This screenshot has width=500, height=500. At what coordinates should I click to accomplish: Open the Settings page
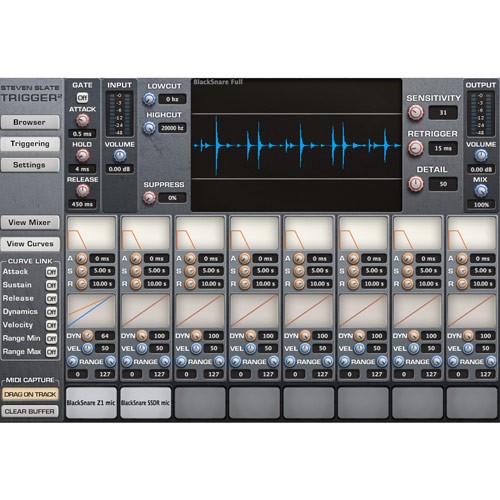pos(30,165)
